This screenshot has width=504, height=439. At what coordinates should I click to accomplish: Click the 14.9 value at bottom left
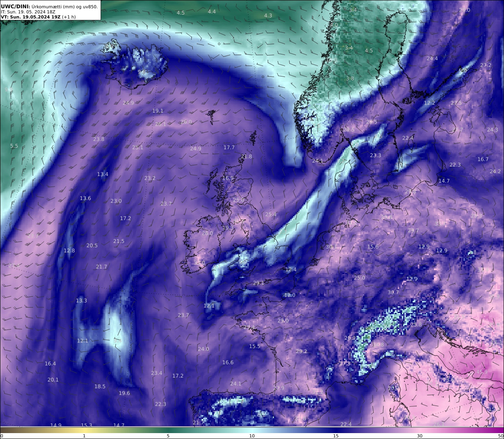point(56,425)
